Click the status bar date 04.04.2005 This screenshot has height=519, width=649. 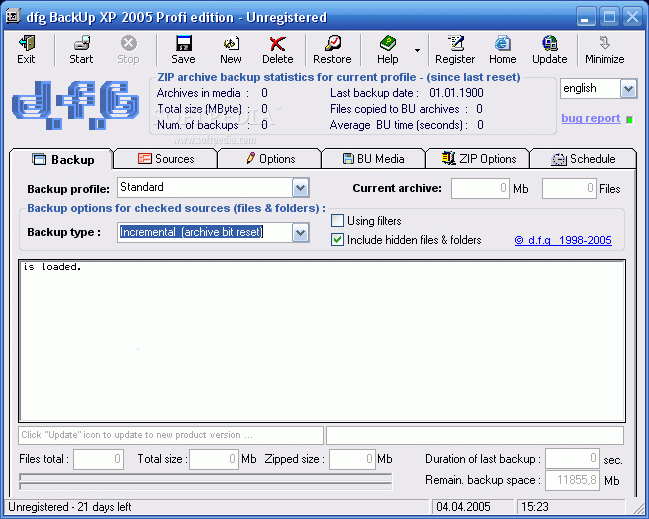(x=463, y=507)
